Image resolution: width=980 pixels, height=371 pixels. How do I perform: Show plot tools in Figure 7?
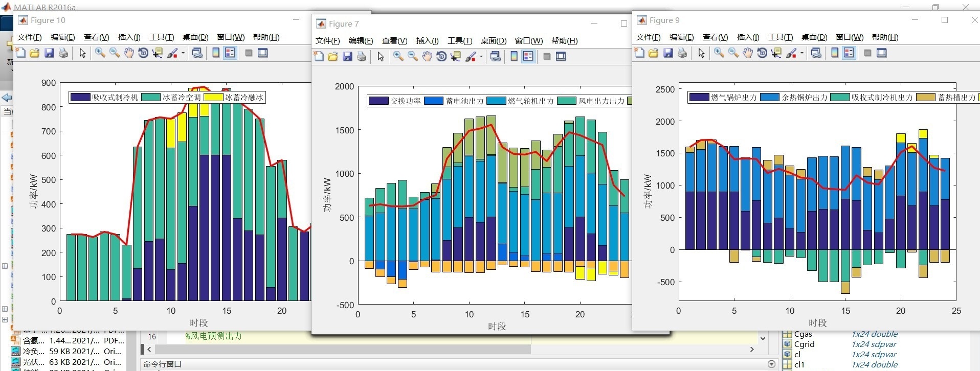coord(561,56)
